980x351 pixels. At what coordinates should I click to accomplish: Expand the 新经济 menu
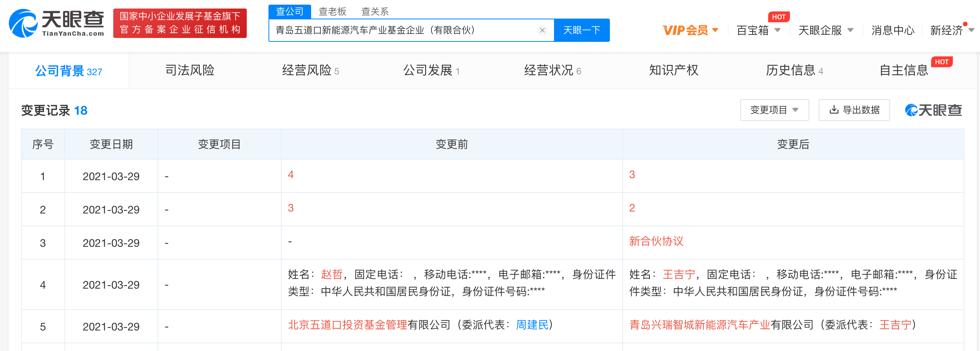[952, 30]
